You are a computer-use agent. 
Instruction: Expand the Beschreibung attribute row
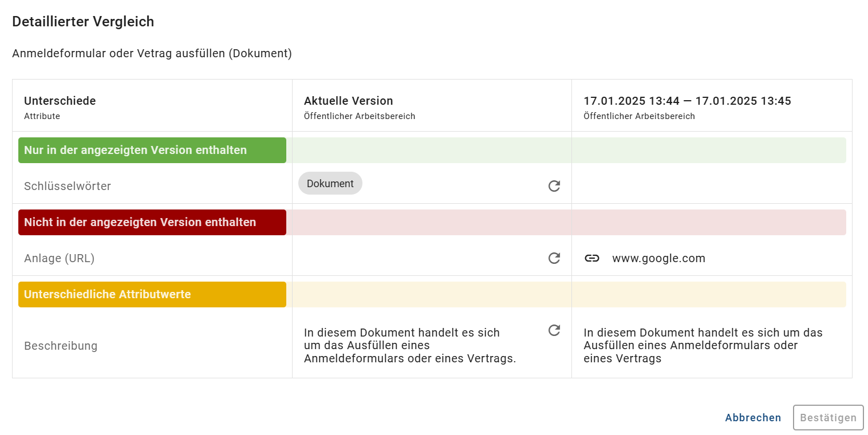(61, 346)
